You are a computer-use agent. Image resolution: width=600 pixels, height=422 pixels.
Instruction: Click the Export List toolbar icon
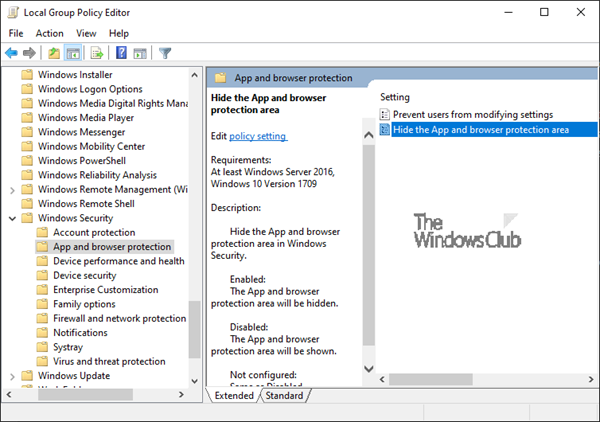97,53
